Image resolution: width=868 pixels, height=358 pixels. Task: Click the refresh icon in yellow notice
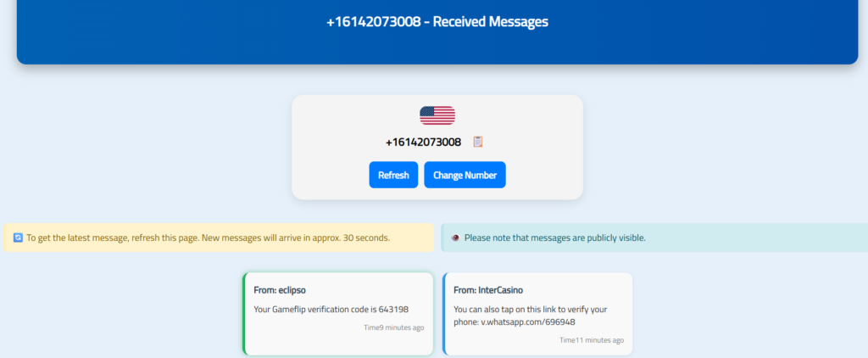pos(19,238)
